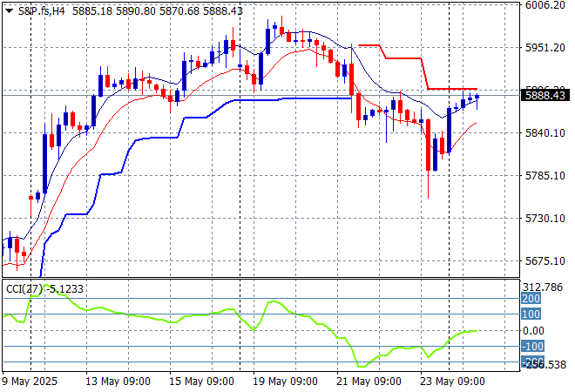The width and height of the screenshot is (575, 392).
Task: Click the 6006.20 price axis label
Action: pos(546,5)
